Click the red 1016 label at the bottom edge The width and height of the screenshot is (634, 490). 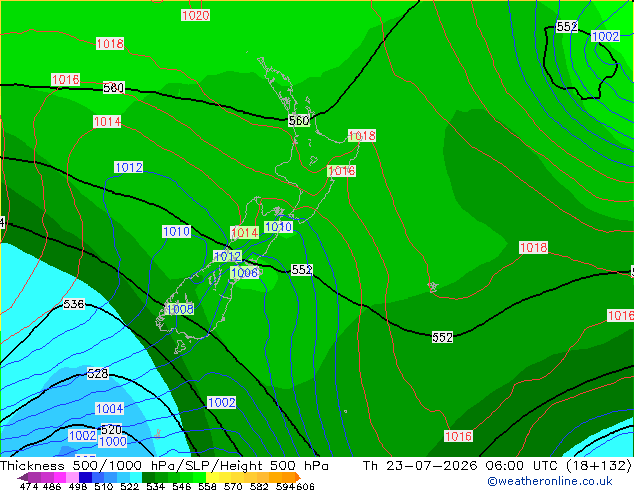[x=458, y=436]
